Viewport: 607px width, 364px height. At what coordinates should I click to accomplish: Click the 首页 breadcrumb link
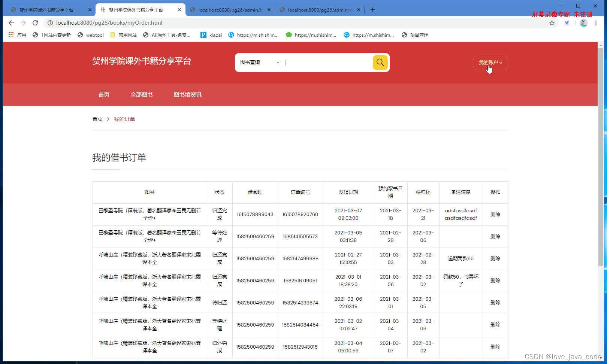97,119
